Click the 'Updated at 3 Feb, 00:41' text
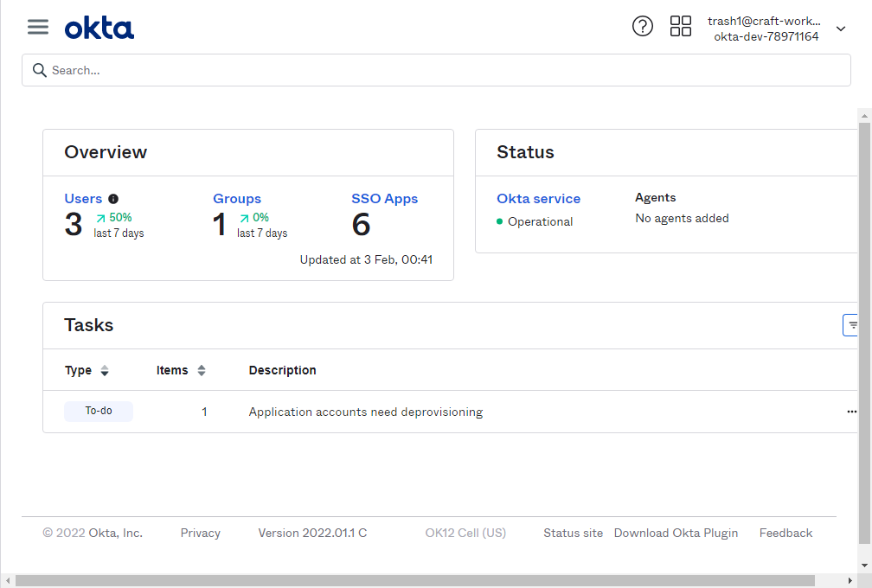This screenshot has width=872, height=588. tap(366, 259)
